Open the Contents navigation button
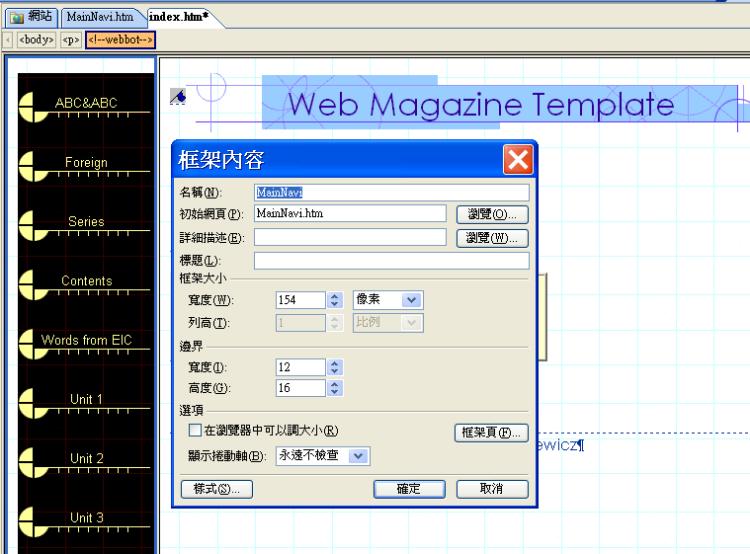Screen dimensions: 750x554 coord(86,282)
